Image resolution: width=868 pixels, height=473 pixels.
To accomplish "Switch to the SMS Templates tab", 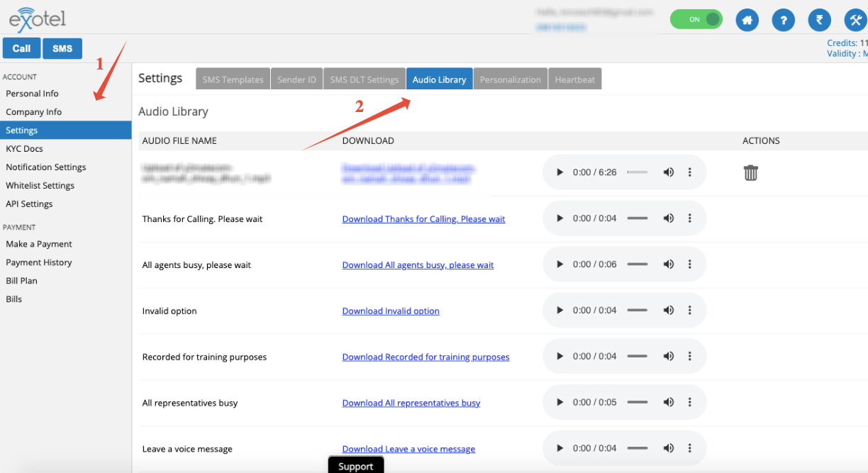I will point(233,79).
